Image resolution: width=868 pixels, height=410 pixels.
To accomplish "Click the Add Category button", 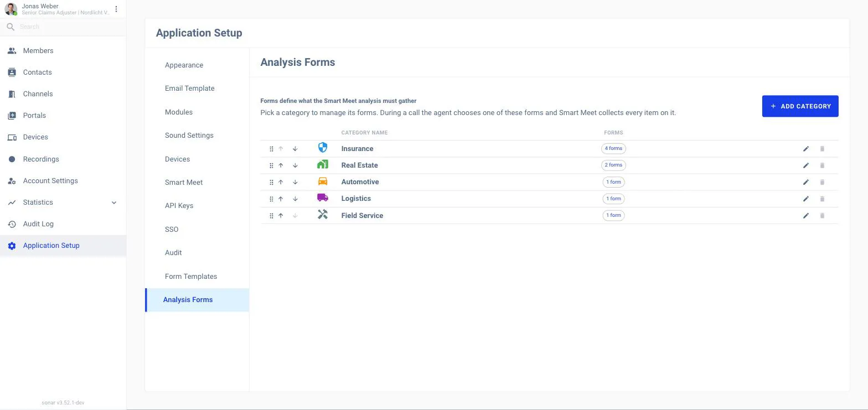I will [x=800, y=106].
